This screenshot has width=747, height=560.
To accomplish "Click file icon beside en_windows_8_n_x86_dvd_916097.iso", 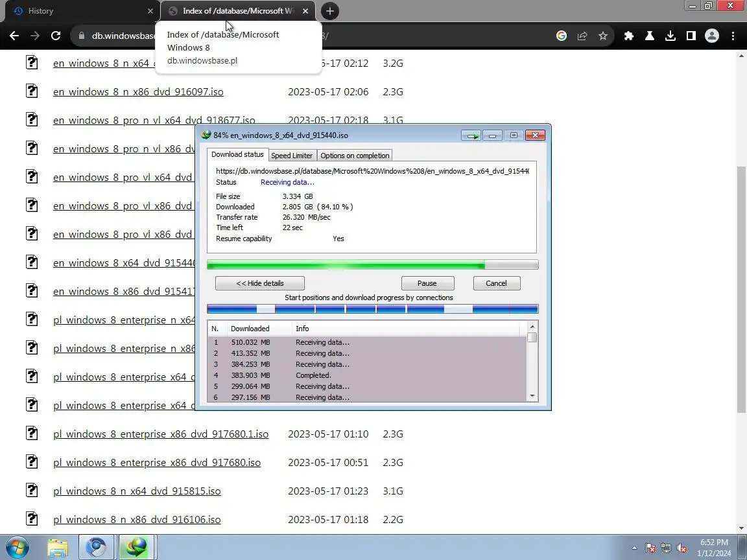I will [31, 91].
